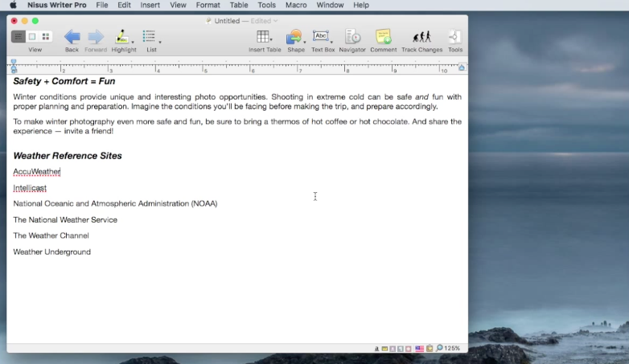
Task: Click the Insert Table icon
Action: pyautogui.click(x=262, y=37)
